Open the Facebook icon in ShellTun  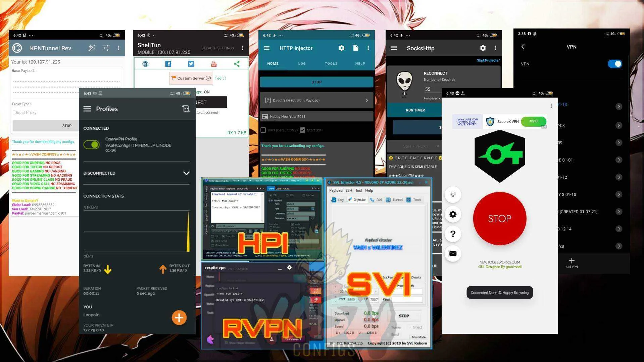point(168,64)
